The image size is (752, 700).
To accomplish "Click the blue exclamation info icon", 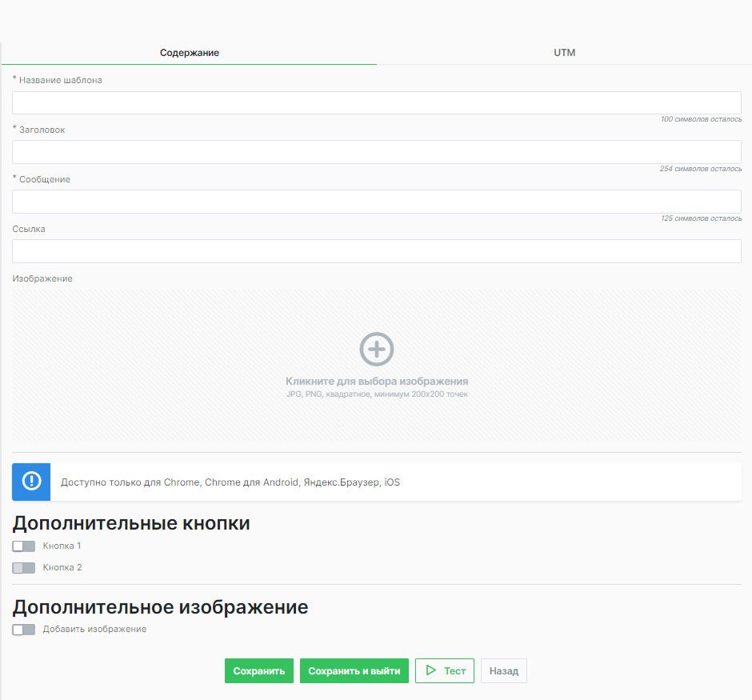I will (31, 482).
